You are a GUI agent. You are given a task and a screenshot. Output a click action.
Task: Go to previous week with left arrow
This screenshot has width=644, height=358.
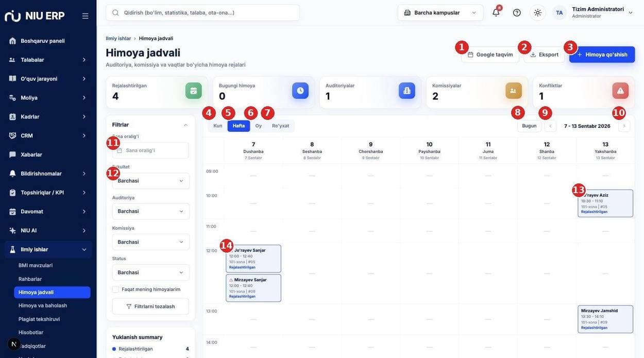(550, 126)
